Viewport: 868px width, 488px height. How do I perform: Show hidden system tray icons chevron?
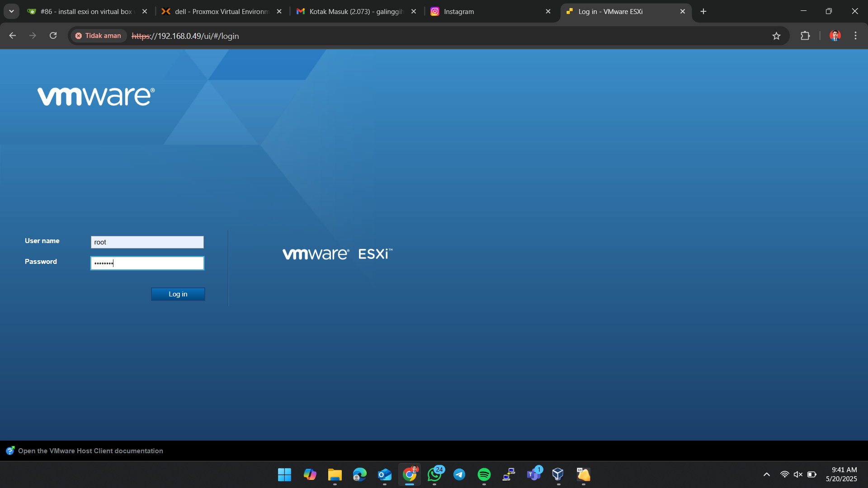click(767, 474)
